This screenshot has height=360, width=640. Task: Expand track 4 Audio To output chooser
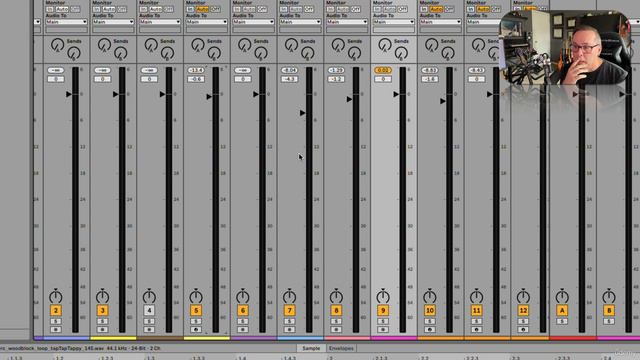[x=160, y=22]
